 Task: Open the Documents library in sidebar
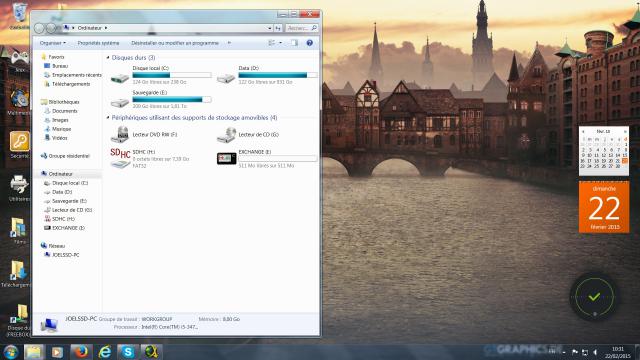point(64,111)
